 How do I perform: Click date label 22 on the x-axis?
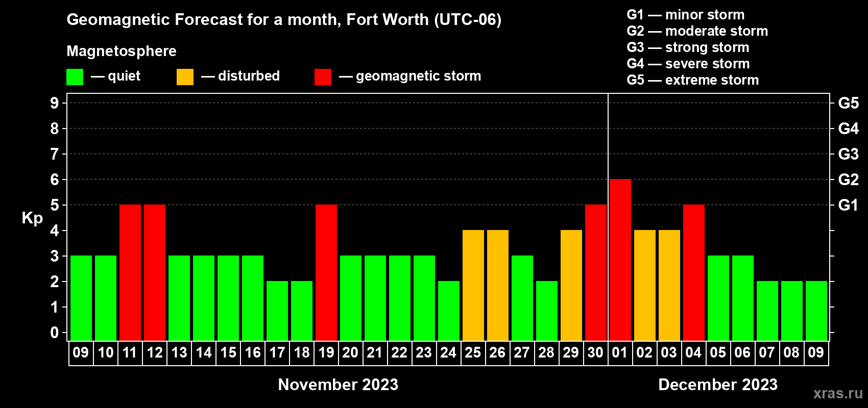coord(400,353)
